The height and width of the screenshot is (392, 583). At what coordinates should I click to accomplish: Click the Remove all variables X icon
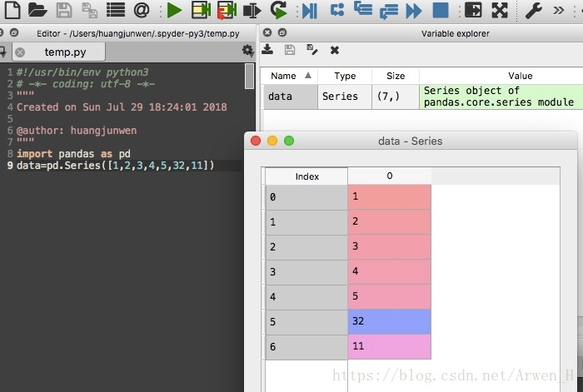(335, 50)
